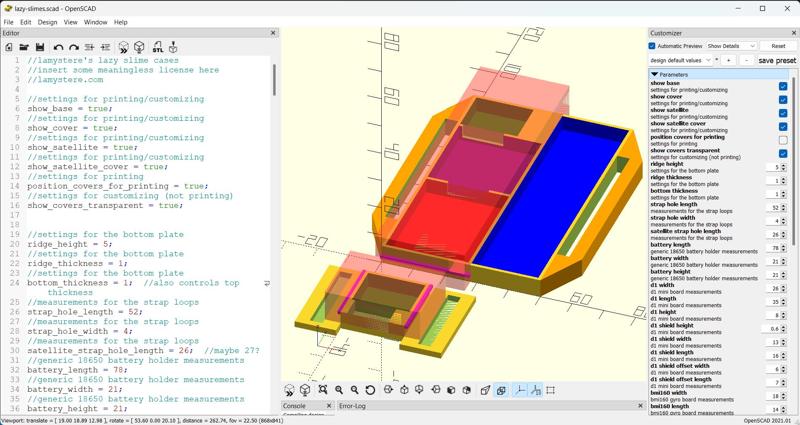Image resolution: width=800 pixels, height=425 pixels.
Task: Enable the show covers transparent checkbox
Action: point(782,154)
